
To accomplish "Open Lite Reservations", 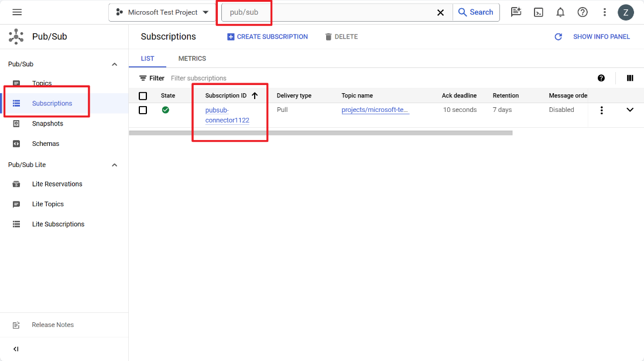I will click(57, 184).
